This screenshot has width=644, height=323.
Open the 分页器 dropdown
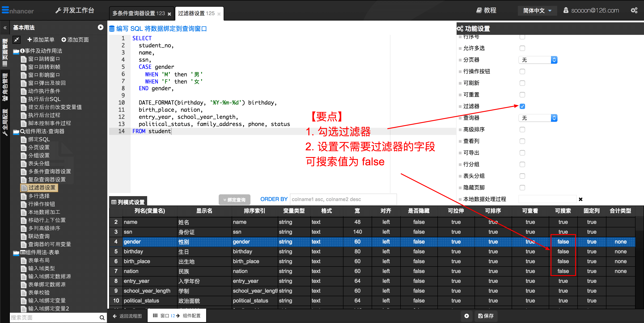(x=538, y=60)
